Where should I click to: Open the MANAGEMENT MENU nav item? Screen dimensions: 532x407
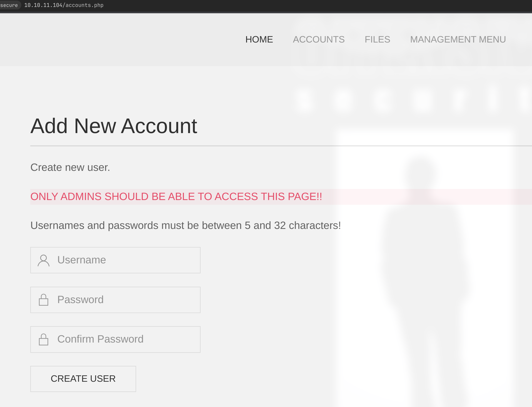click(458, 39)
